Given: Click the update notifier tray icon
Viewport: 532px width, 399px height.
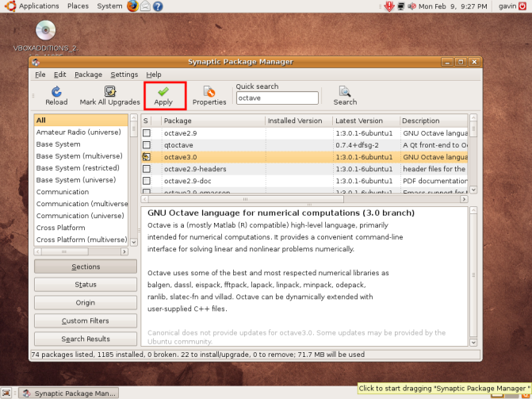Looking at the screenshot, I should [x=388, y=6].
